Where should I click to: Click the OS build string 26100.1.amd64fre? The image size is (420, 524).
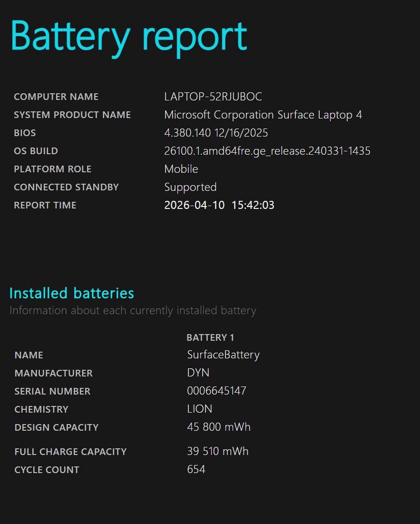[267, 151]
